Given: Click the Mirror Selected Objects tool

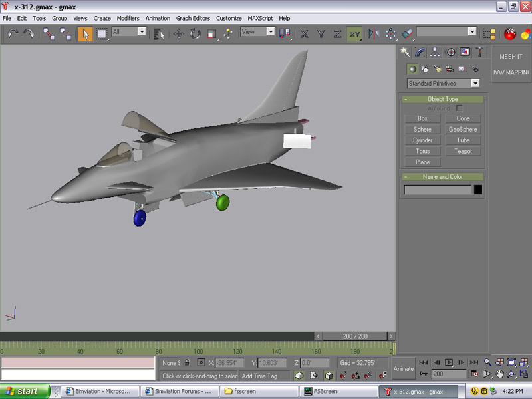Looking at the screenshot, I should click(373, 33).
